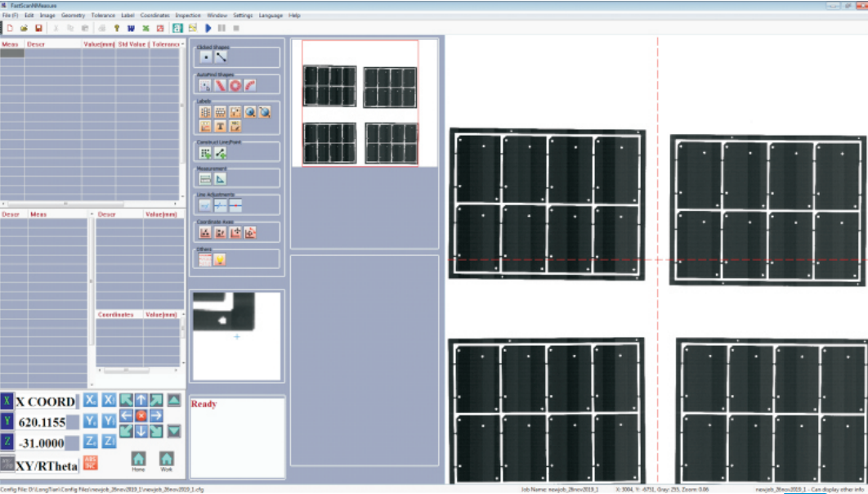The height and width of the screenshot is (494, 868).
Task: Click the Work position button
Action: click(x=167, y=460)
